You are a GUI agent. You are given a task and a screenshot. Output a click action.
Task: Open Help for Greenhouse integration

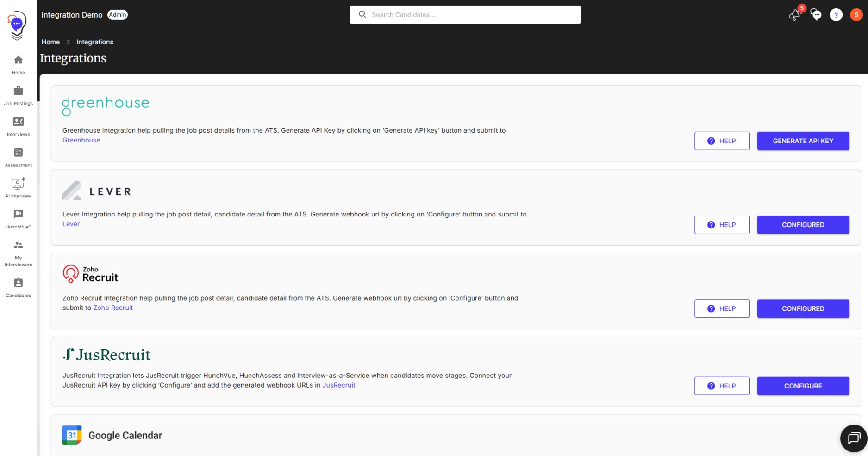[722, 141]
